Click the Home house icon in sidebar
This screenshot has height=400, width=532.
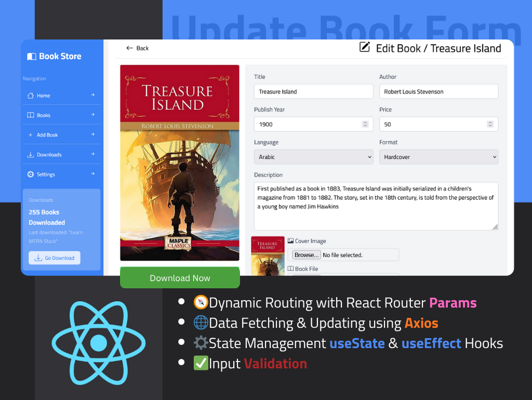point(31,96)
